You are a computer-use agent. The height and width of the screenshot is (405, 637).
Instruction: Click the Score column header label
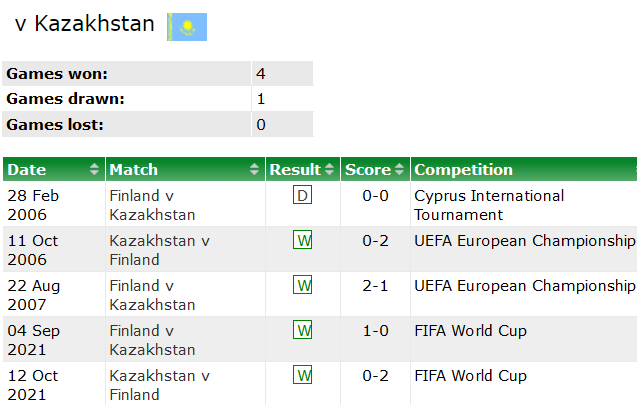[x=368, y=169]
